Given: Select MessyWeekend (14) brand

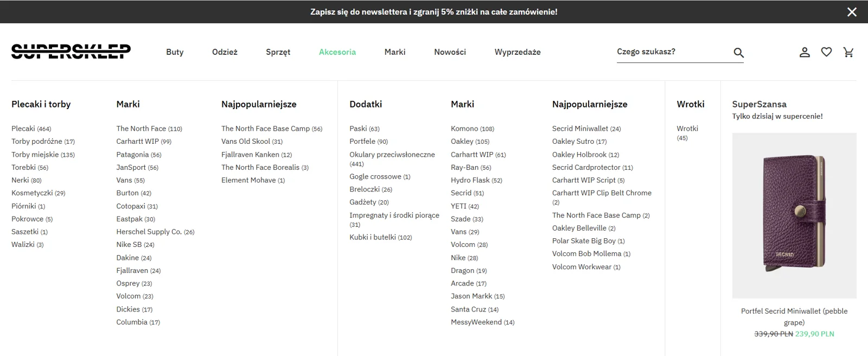Looking at the screenshot, I should pos(482,322).
